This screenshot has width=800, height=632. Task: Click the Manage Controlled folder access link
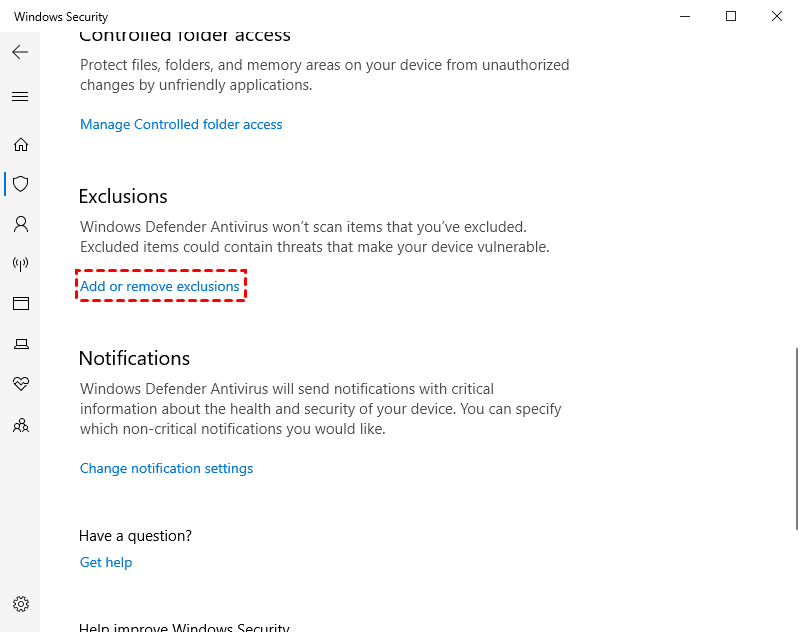[x=181, y=124]
